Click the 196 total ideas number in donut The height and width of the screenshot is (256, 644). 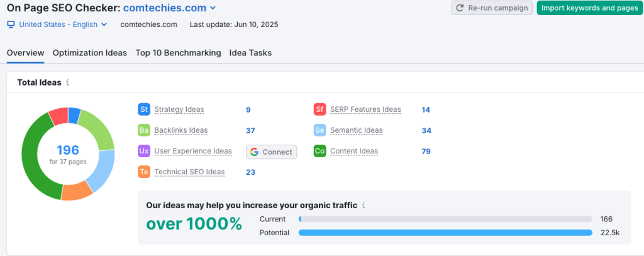(68, 150)
